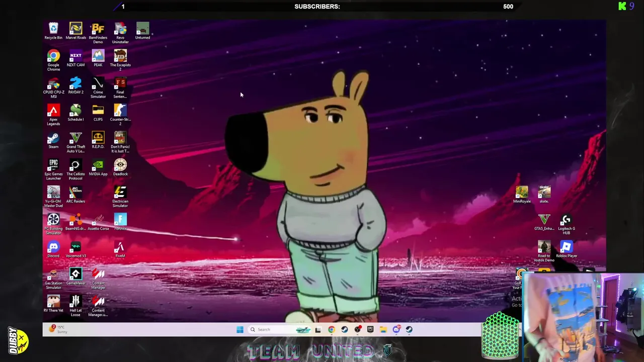Open File Explorer from the taskbar
The width and height of the screenshot is (644, 362).
coord(383,329)
